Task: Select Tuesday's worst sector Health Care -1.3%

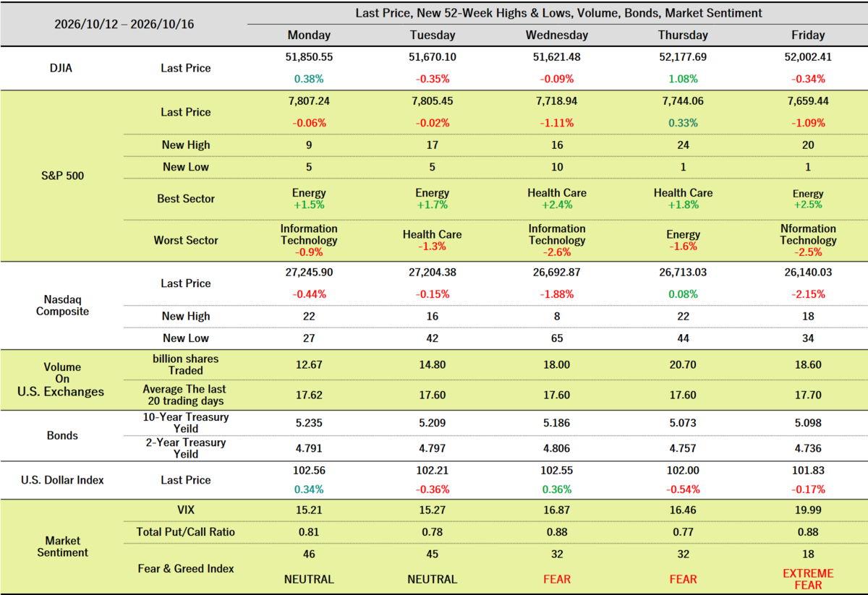Action: tap(432, 240)
